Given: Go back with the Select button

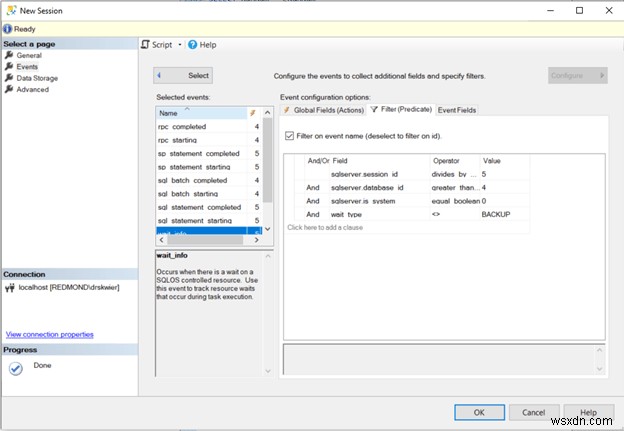Looking at the screenshot, I should 183,75.
